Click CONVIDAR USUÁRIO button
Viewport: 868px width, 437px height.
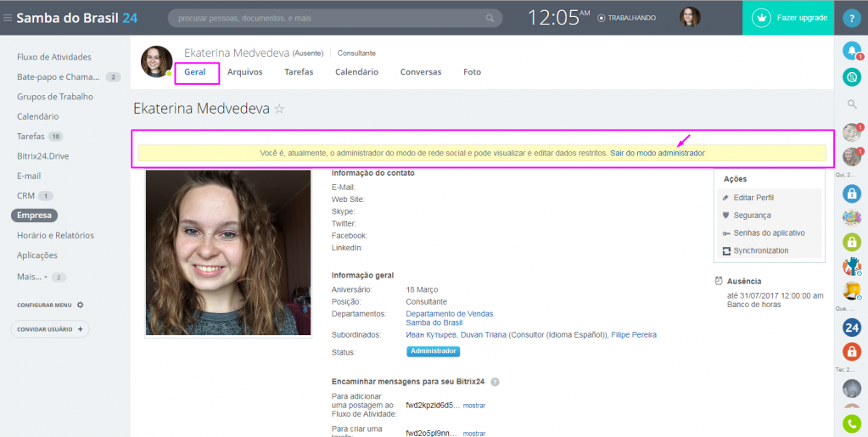[x=50, y=329]
